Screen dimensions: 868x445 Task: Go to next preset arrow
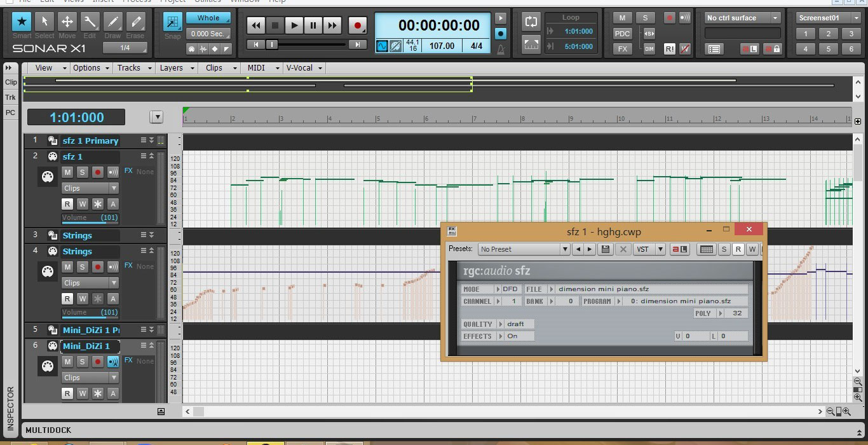[x=590, y=249]
